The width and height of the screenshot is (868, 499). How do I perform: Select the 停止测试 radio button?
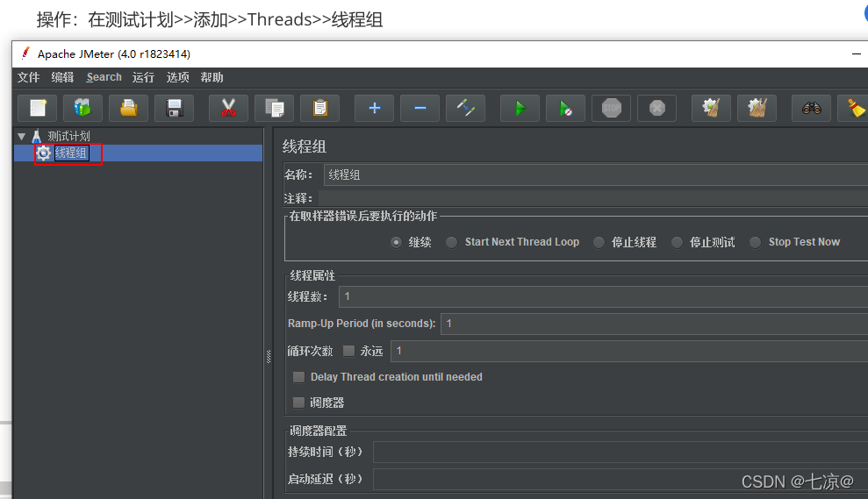click(677, 242)
